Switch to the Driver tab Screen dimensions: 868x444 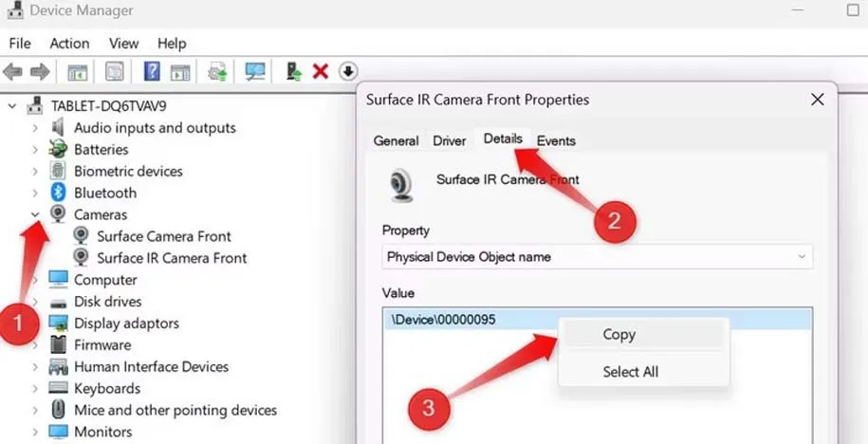point(449,140)
